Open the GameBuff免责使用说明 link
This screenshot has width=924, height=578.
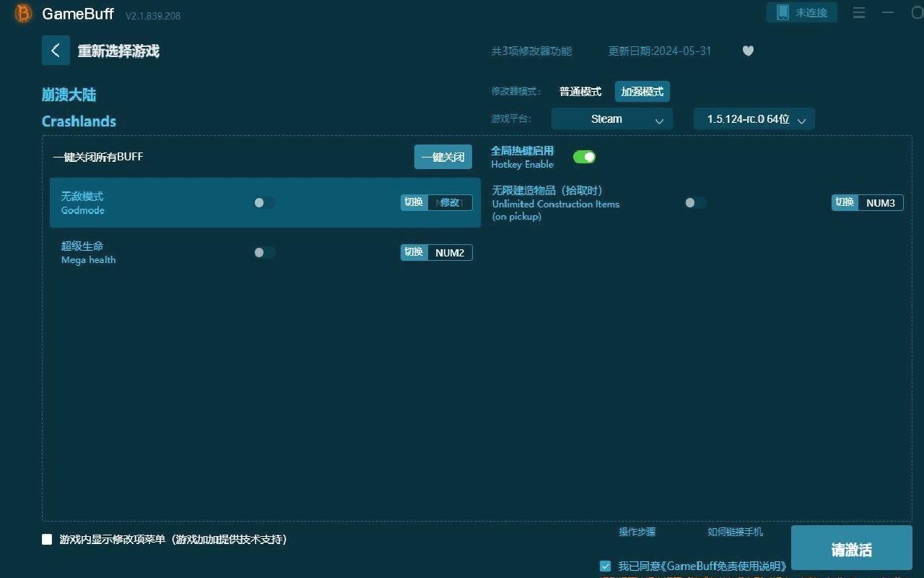pos(725,566)
